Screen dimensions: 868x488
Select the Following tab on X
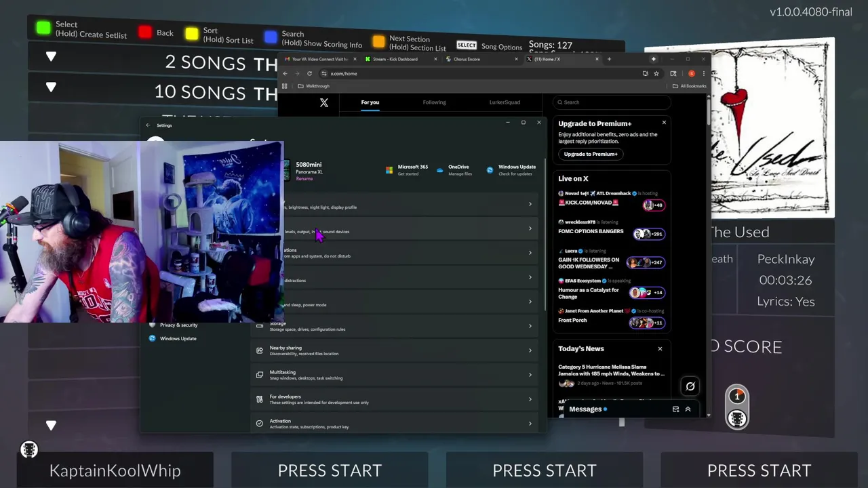[x=435, y=102]
